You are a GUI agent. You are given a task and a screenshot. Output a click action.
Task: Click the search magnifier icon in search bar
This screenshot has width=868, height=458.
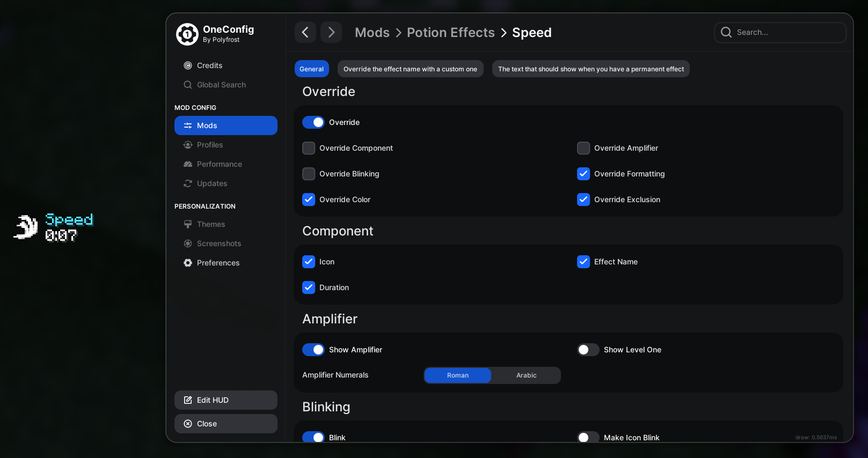click(x=726, y=32)
